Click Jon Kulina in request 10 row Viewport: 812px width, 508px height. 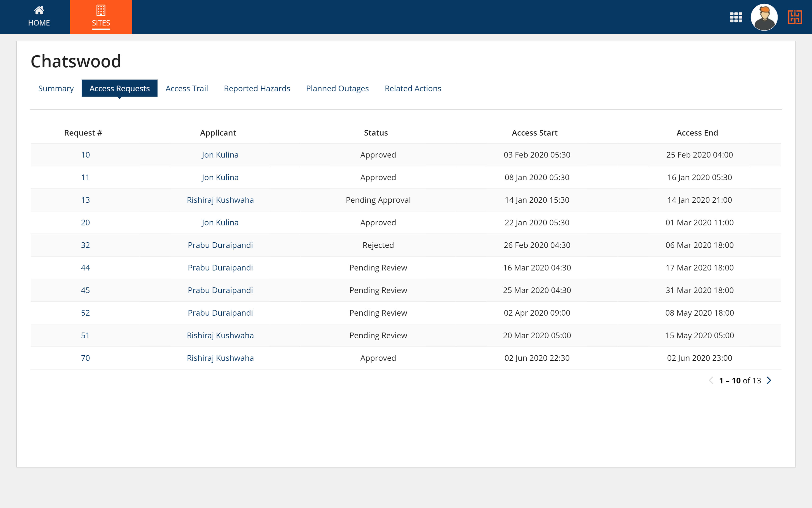click(220, 155)
